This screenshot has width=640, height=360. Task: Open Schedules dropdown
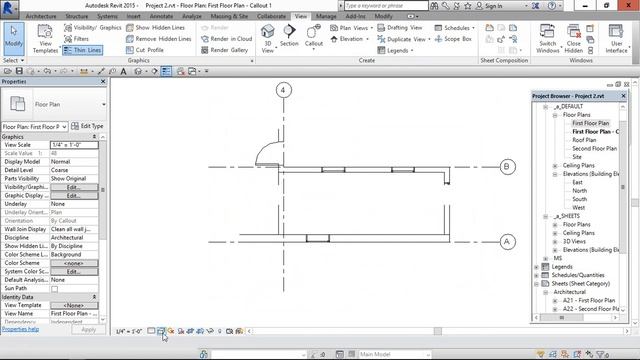pos(454,28)
